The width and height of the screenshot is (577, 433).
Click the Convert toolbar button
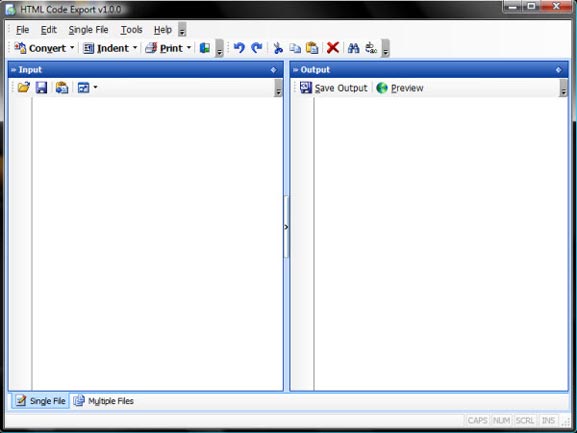pos(40,48)
